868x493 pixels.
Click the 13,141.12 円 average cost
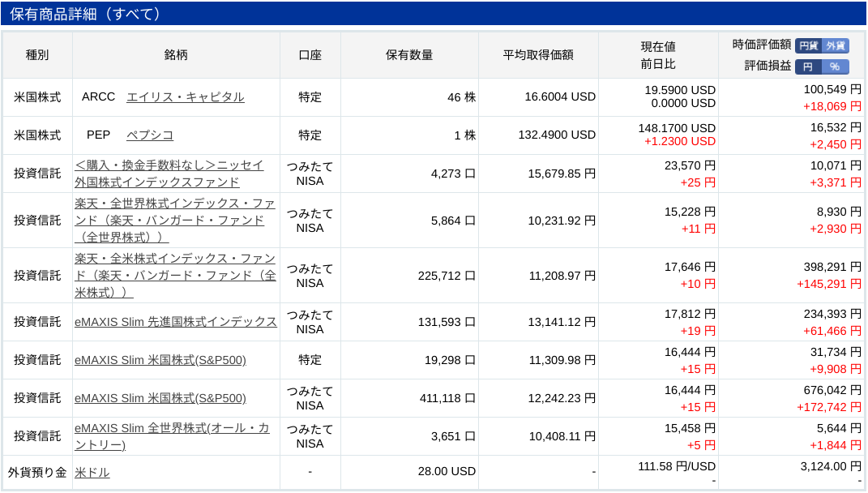562,322
